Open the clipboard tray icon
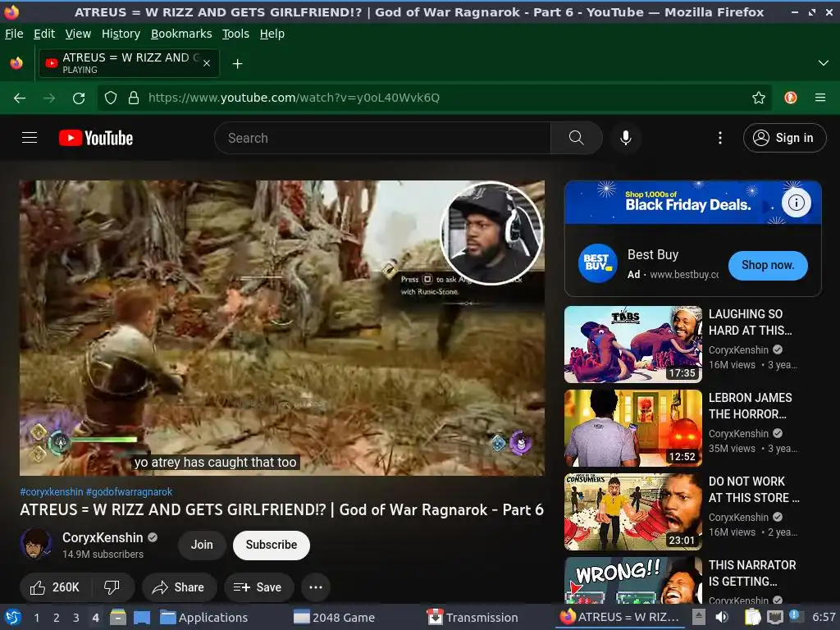 (x=753, y=617)
